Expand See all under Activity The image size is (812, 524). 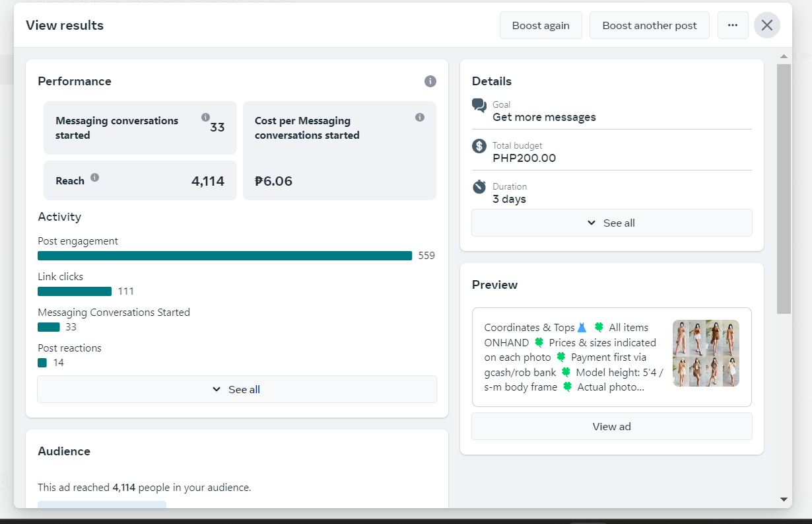(237, 389)
